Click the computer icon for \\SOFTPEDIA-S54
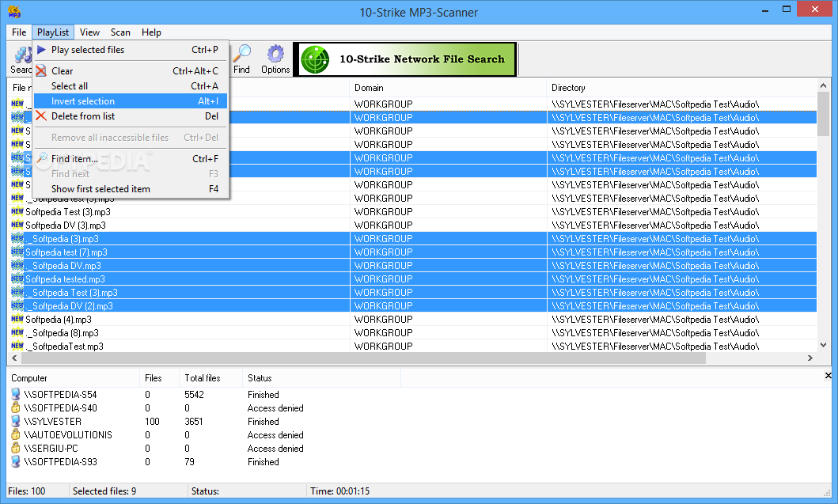 16,395
